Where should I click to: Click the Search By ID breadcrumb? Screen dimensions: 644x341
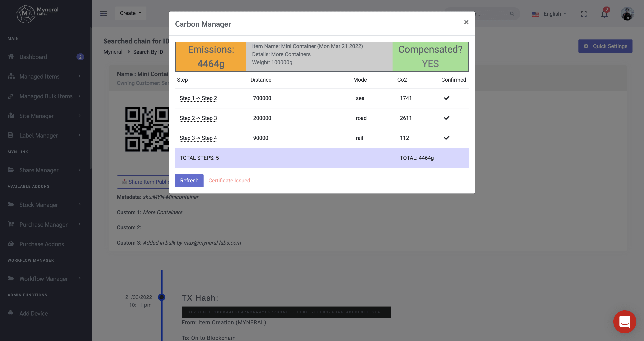point(148,52)
